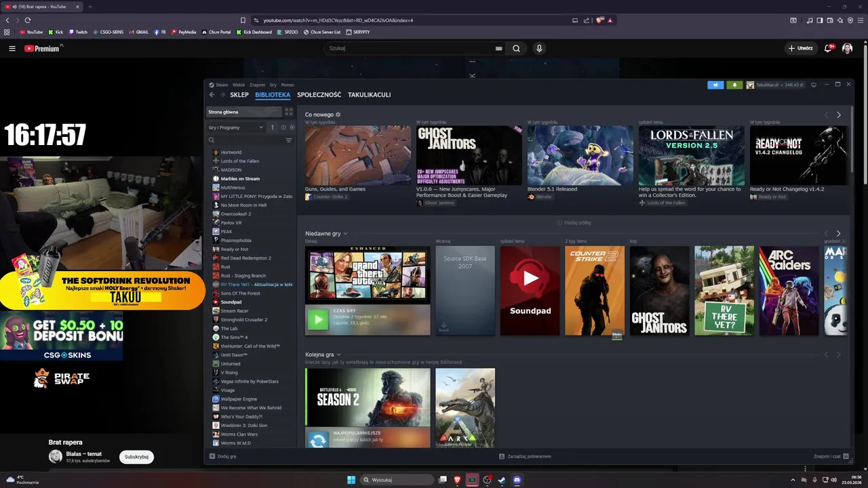
Task: Open Znajomi menu in Steam
Action: [257, 85]
